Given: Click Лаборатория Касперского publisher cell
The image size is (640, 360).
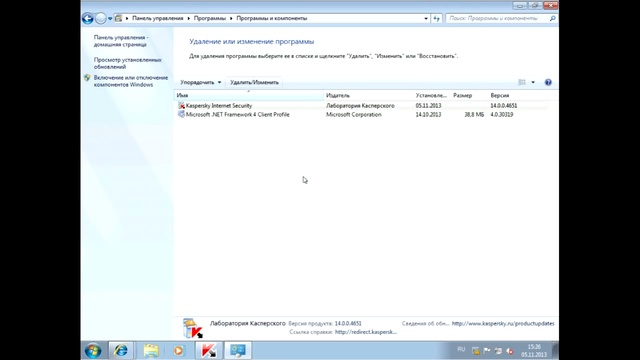Looking at the screenshot, I should pos(360,106).
